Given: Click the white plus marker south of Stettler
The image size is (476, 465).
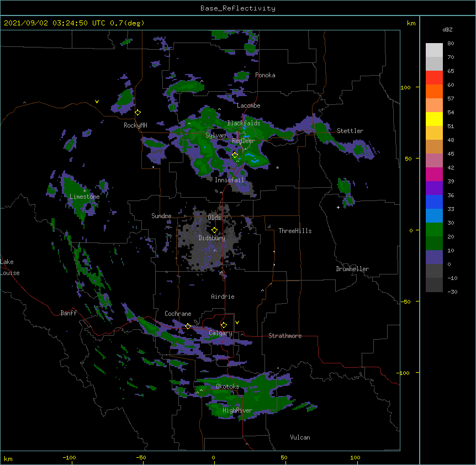Looking at the screenshot, I should 338,207.
